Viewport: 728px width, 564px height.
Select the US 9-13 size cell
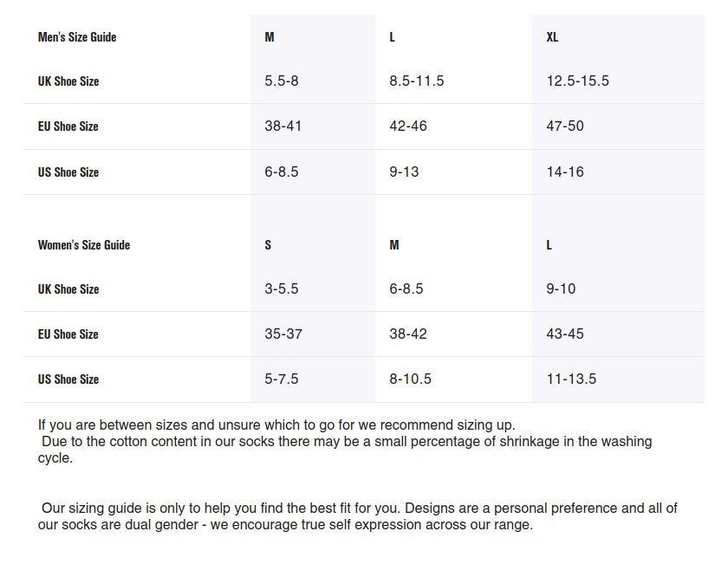tap(404, 172)
